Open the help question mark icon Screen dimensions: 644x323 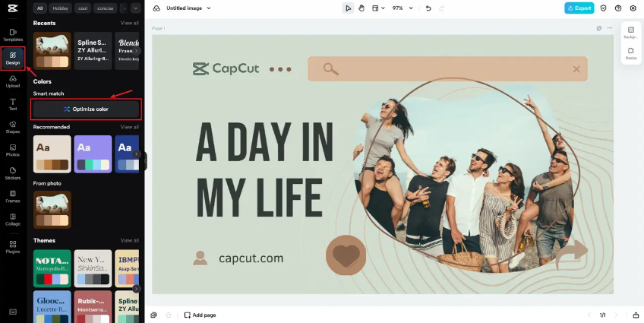point(618,8)
